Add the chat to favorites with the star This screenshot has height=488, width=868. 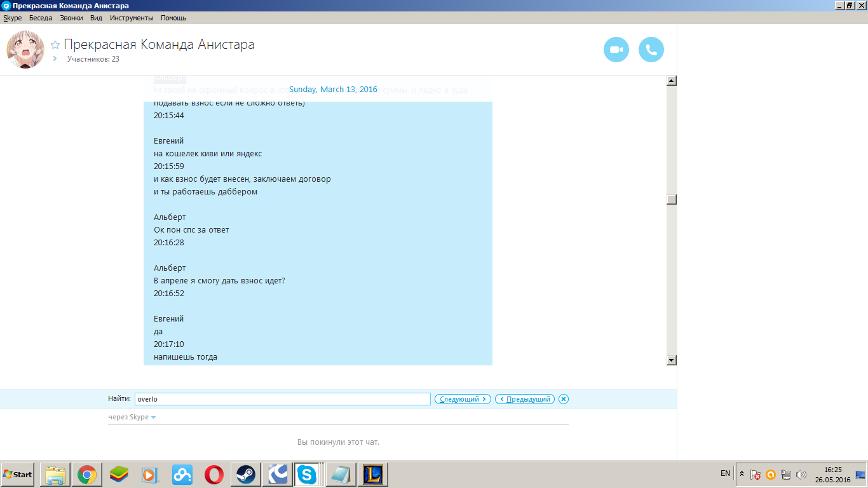pos(55,45)
